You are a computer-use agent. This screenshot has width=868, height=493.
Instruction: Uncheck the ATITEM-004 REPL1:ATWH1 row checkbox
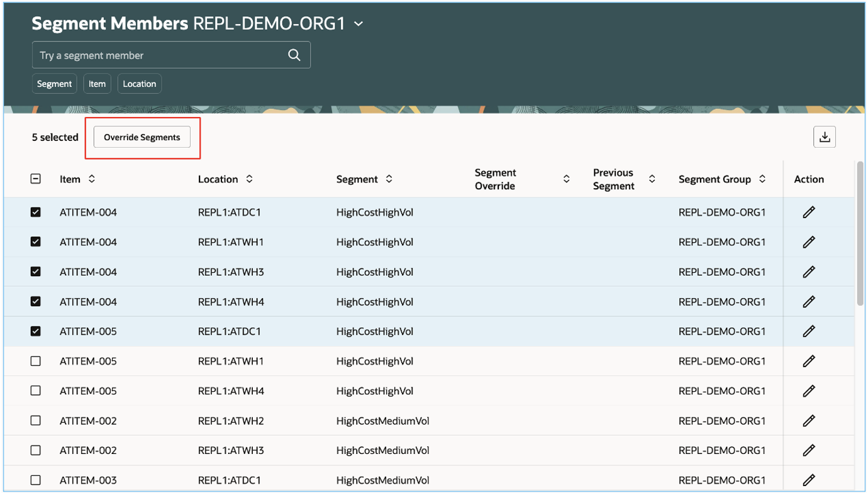coord(36,241)
